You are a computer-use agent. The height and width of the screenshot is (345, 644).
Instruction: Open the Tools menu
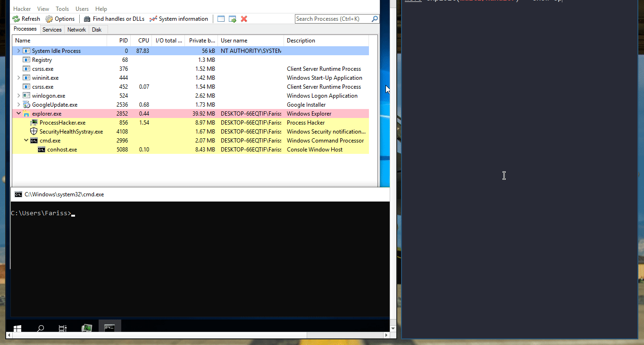62,9
